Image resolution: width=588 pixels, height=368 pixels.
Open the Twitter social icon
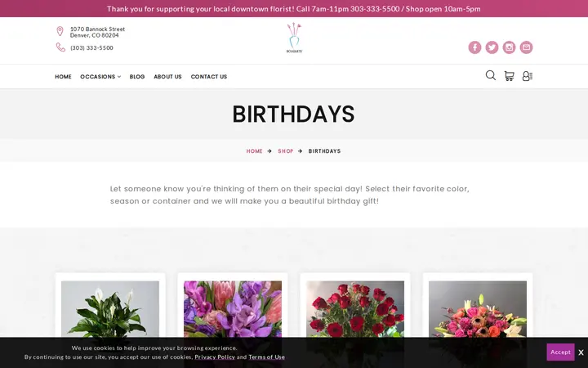pyautogui.click(x=492, y=47)
